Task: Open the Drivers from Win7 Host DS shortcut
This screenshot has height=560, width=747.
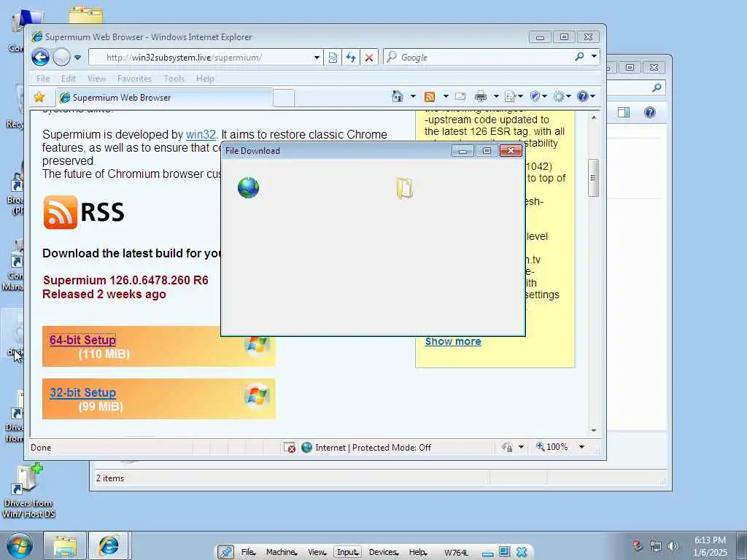Action: (x=28, y=491)
